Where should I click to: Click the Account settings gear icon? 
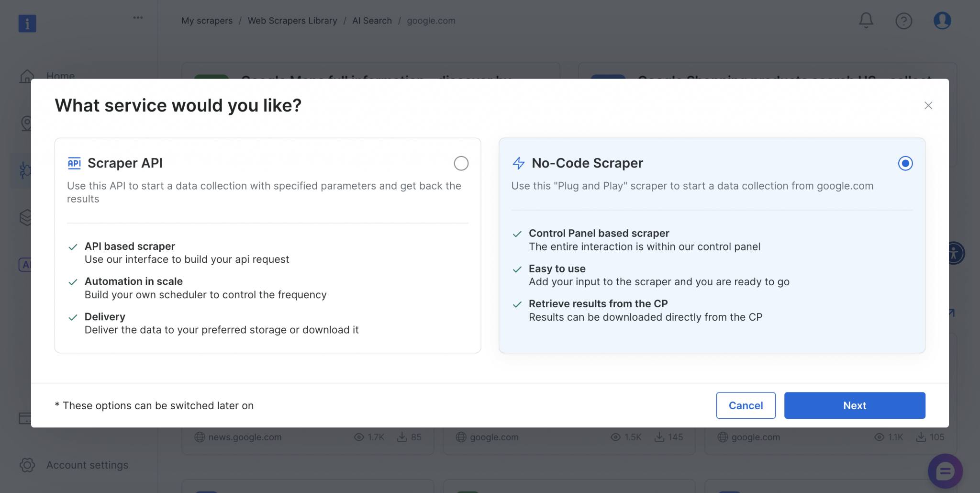pyautogui.click(x=27, y=465)
